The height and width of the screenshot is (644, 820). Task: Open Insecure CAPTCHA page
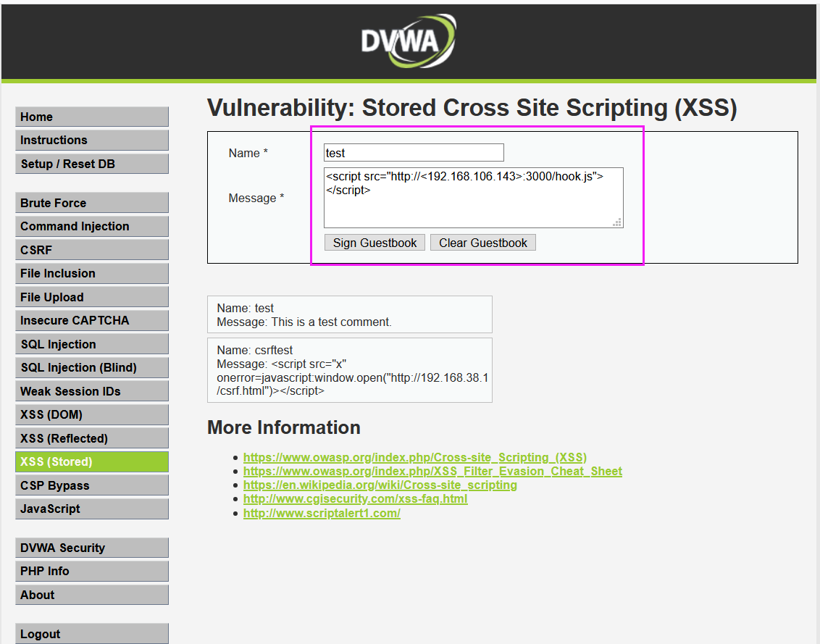92,321
